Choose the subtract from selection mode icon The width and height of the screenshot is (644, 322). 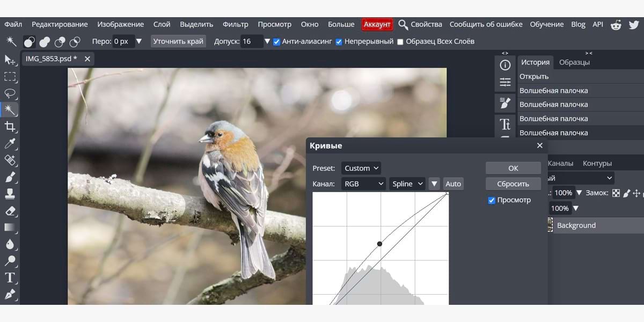pyautogui.click(x=60, y=41)
